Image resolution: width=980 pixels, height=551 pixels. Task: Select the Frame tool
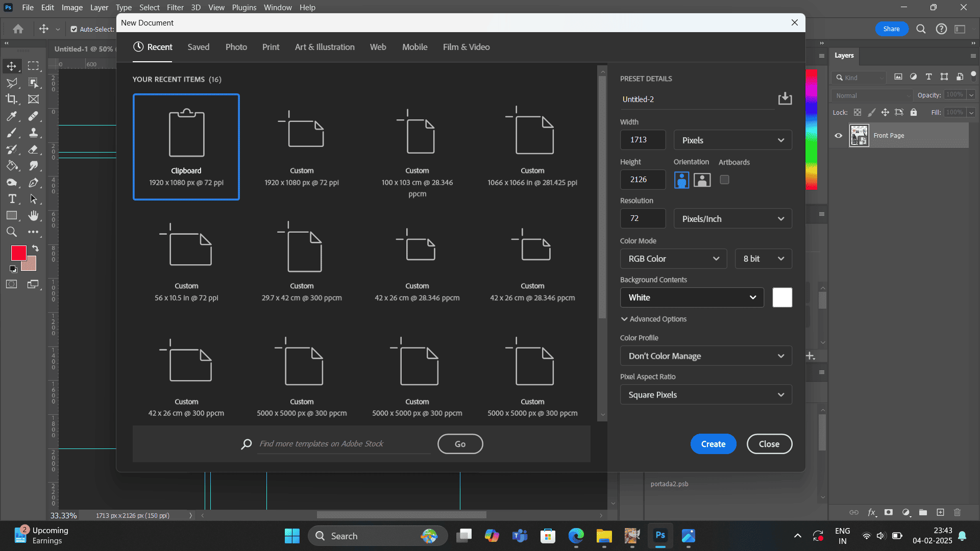pos(33,99)
